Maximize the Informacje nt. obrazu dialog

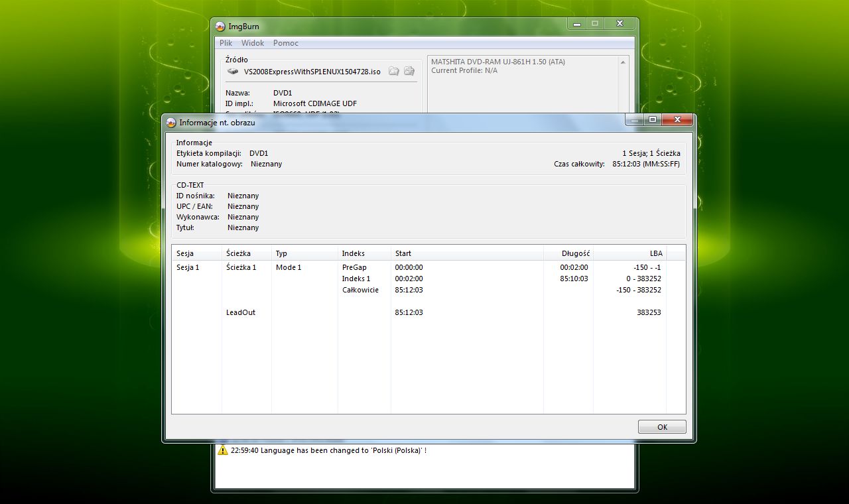(x=653, y=120)
